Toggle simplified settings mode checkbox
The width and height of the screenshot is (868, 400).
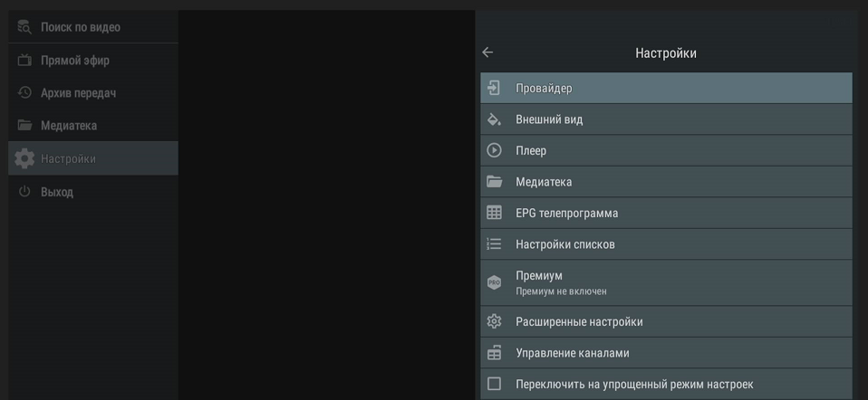[494, 384]
